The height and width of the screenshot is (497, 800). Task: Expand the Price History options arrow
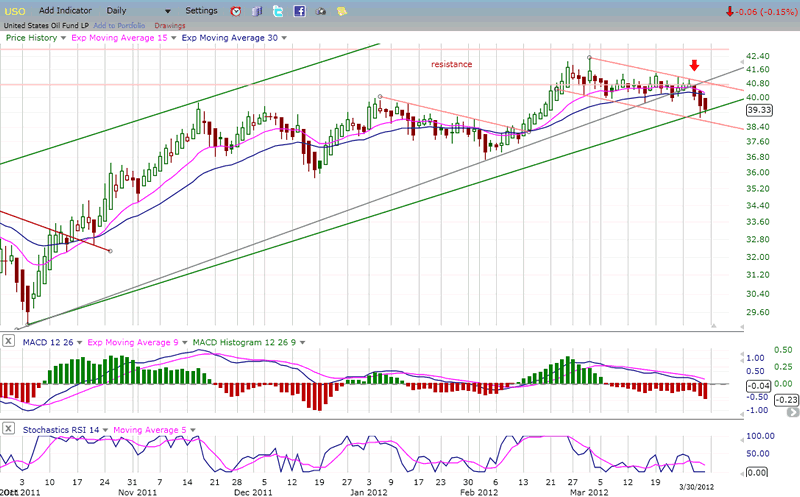tap(61, 37)
